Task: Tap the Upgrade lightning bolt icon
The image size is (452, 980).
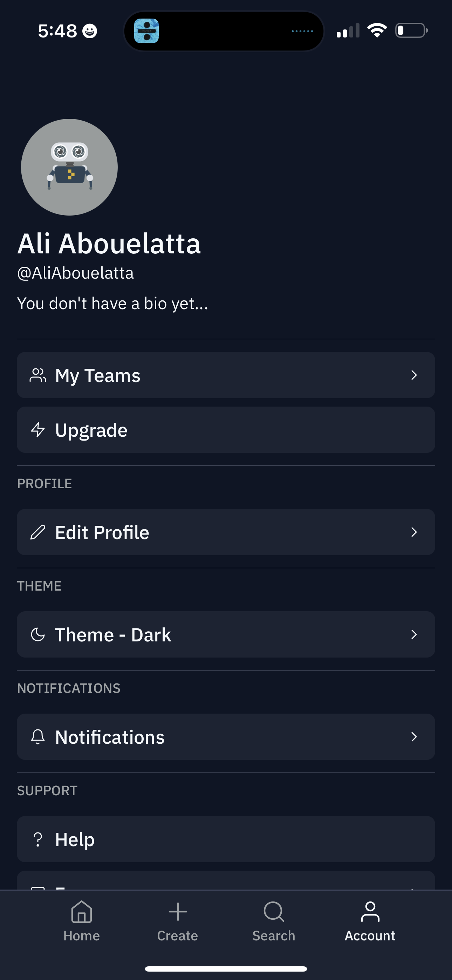Action: point(38,430)
